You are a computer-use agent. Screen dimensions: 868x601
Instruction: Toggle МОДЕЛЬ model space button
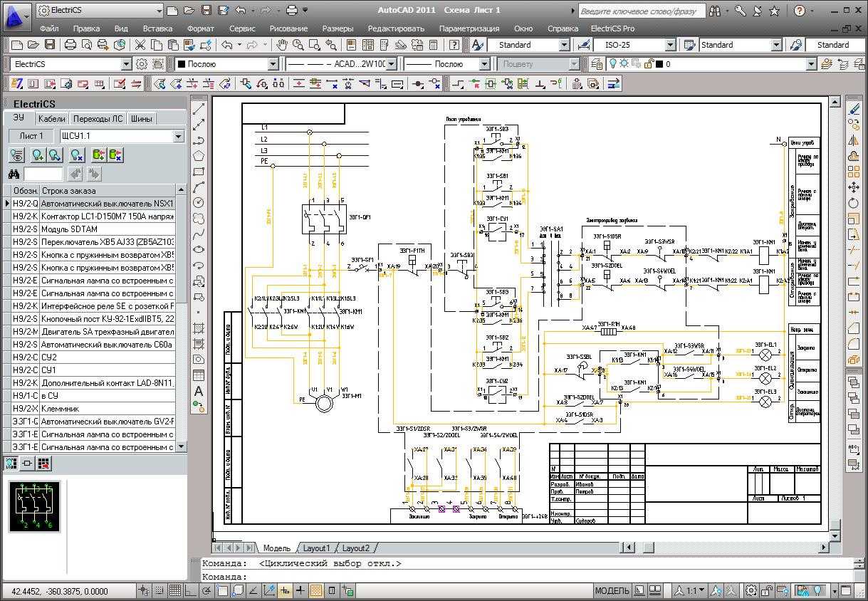pyautogui.click(x=612, y=590)
